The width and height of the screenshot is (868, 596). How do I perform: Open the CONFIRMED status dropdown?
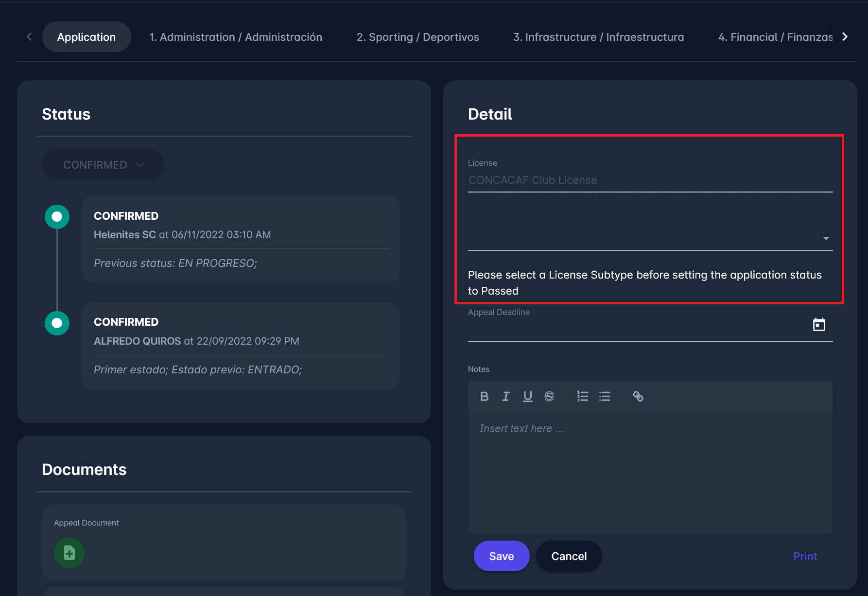(103, 165)
